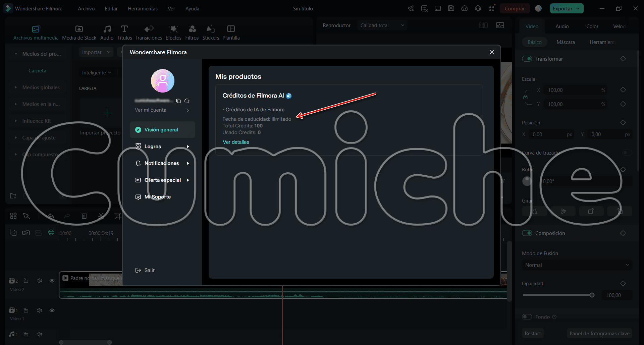Open the Inteligente sort dropdown
Screen dimensions: 644x345
[97, 73]
